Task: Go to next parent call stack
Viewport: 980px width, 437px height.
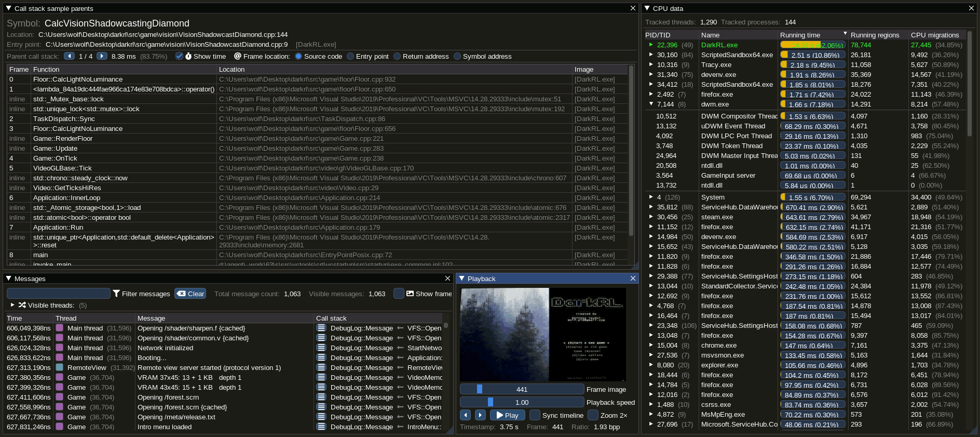Action: [x=102, y=56]
